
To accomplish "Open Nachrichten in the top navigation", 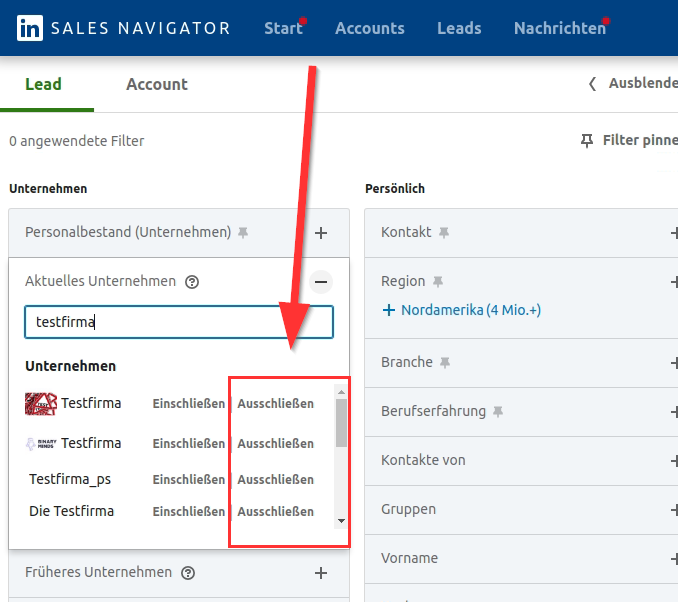I will click(559, 28).
